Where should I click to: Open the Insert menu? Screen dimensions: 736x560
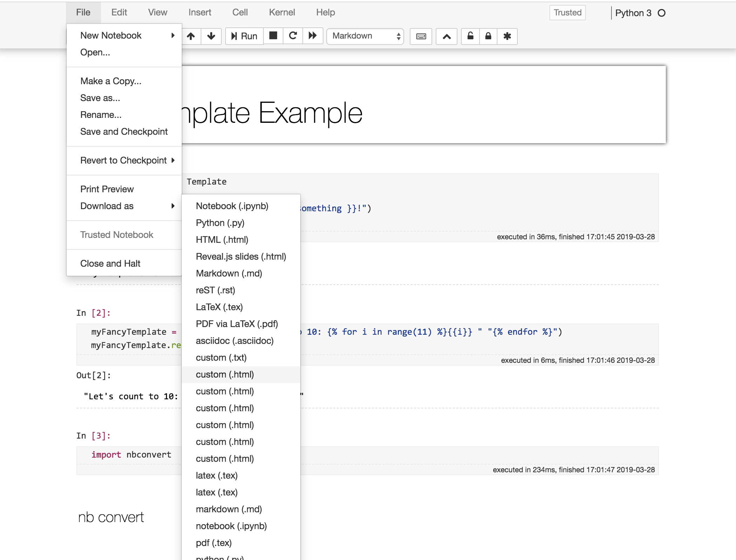(x=200, y=13)
